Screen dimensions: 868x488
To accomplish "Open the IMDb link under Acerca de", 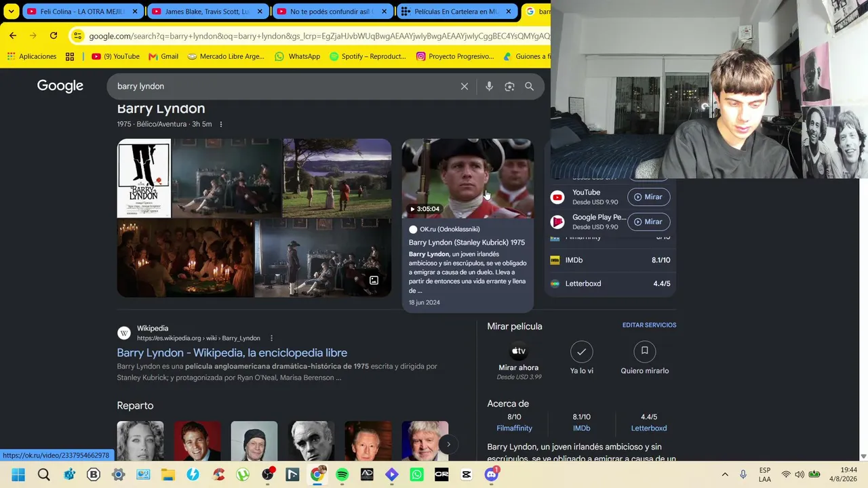I will click(x=582, y=428).
